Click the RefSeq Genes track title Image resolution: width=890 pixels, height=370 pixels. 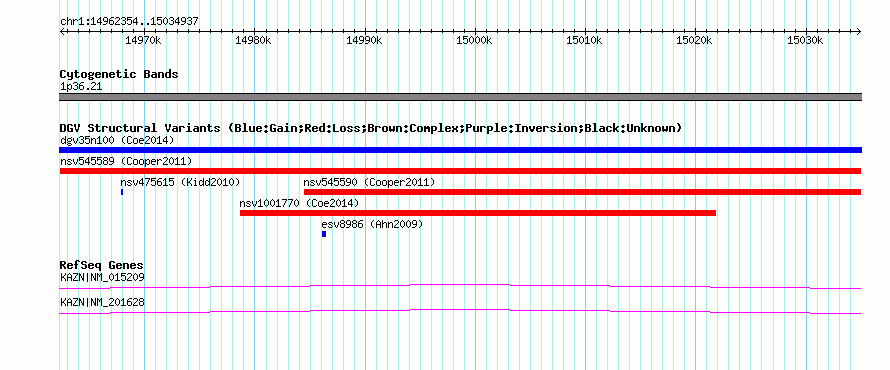[x=102, y=265]
